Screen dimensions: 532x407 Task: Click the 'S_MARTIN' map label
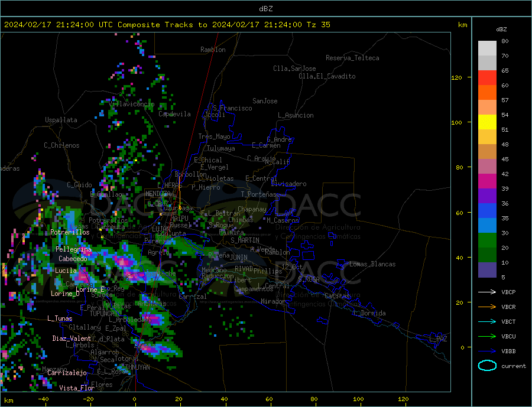click(245, 240)
